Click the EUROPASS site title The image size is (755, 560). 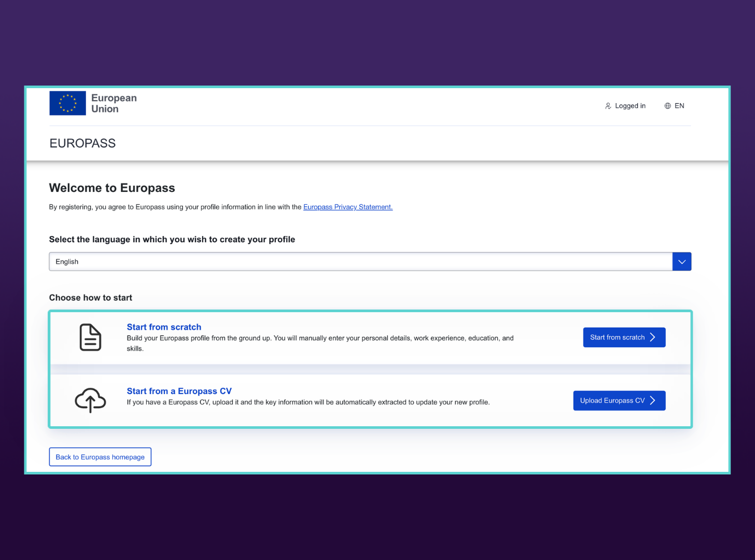tap(82, 144)
